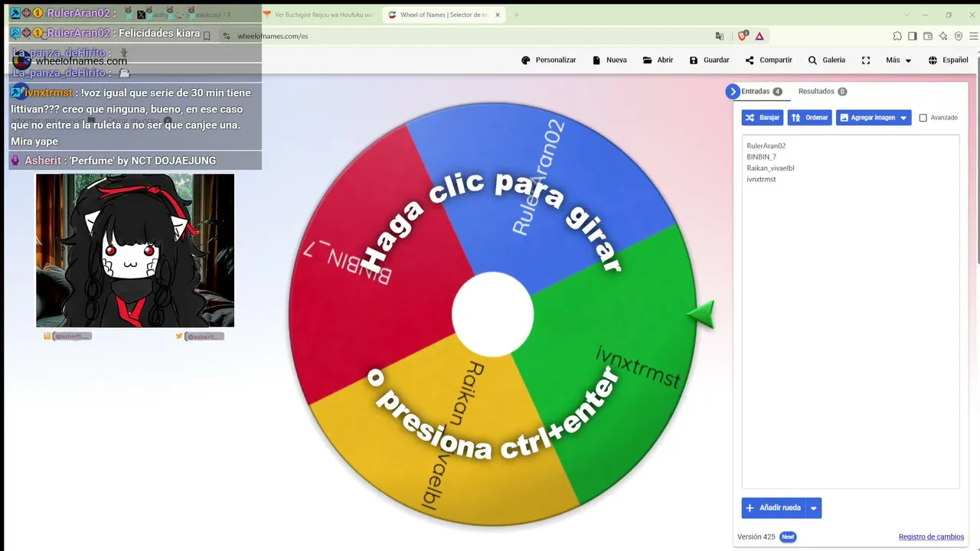Screen dimensions: 980x551
Task: Open the browser extensions puzzle icon
Action: coord(897,36)
